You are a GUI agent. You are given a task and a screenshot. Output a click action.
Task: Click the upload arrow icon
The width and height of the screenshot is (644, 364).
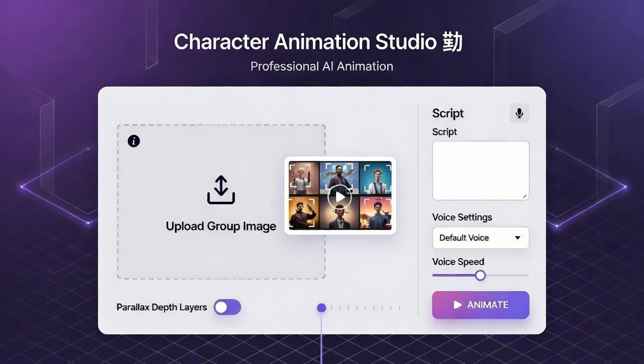click(221, 190)
